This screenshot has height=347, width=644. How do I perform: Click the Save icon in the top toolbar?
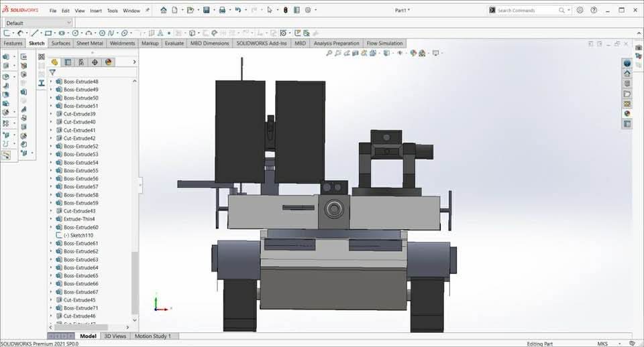(206, 10)
